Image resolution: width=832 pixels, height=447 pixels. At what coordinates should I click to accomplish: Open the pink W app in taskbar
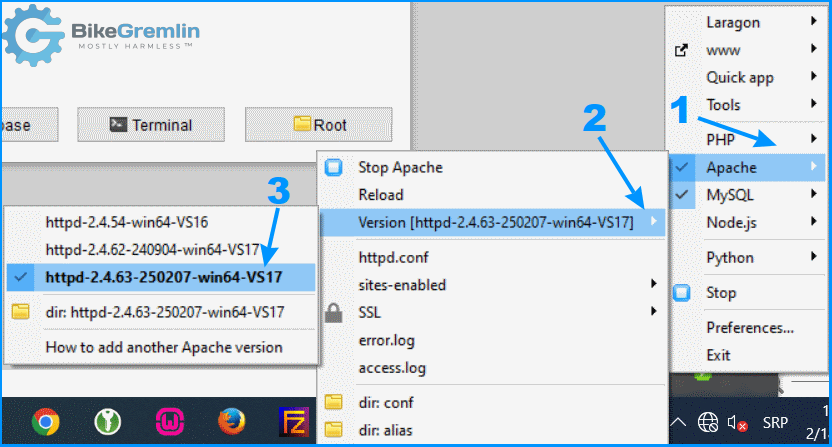click(x=170, y=423)
